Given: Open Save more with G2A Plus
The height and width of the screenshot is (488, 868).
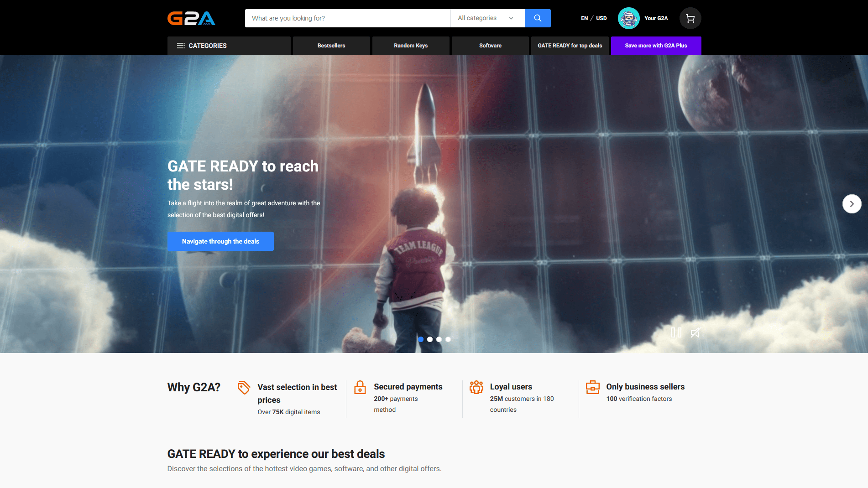Looking at the screenshot, I should pos(656,46).
